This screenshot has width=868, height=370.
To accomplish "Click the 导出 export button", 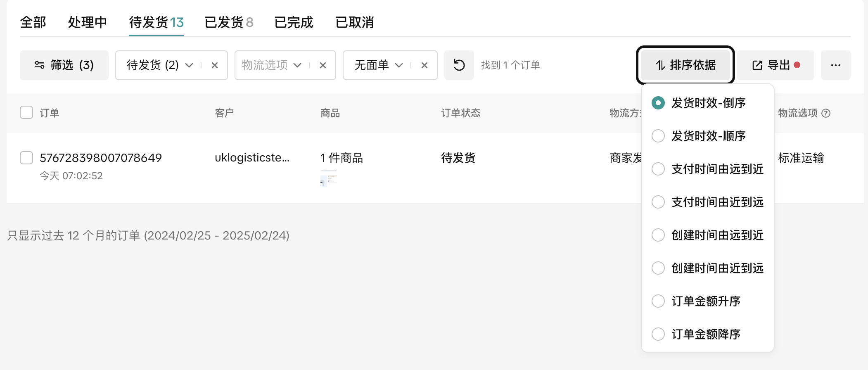I will pos(775,65).
